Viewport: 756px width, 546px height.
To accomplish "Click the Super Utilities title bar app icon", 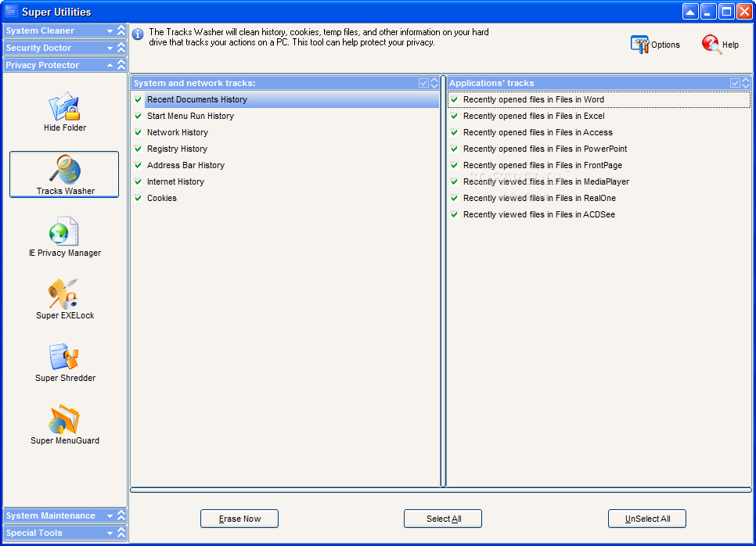I will click(12, 11).
